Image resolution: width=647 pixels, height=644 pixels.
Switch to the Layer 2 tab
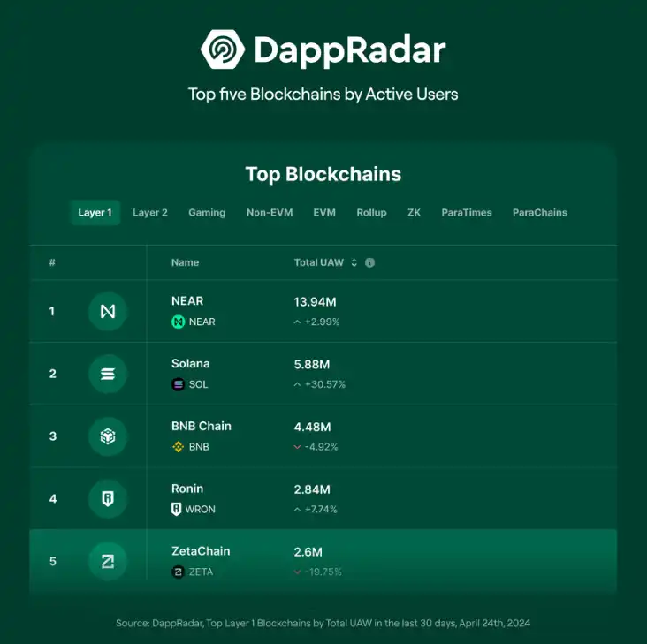pos(150,213)
